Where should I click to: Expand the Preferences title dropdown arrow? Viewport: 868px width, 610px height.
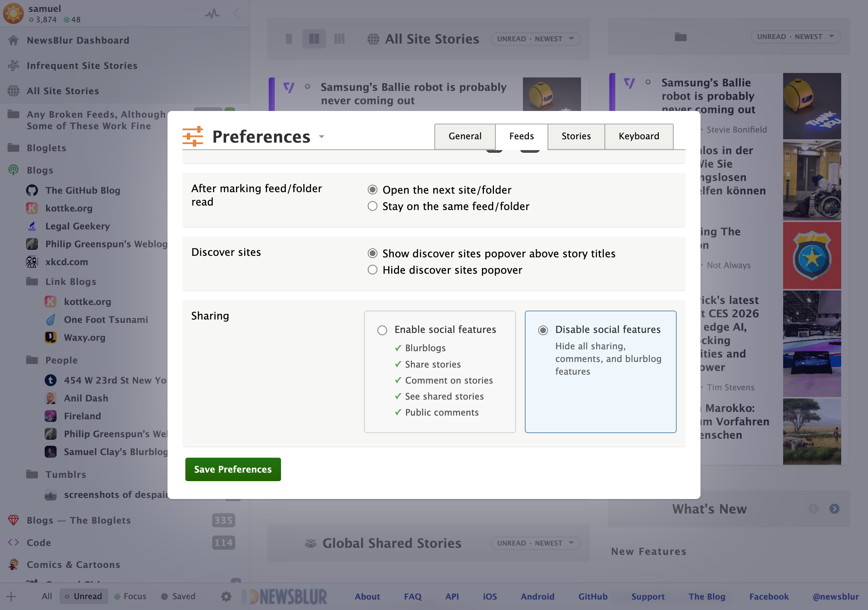(x=321, y=137)
